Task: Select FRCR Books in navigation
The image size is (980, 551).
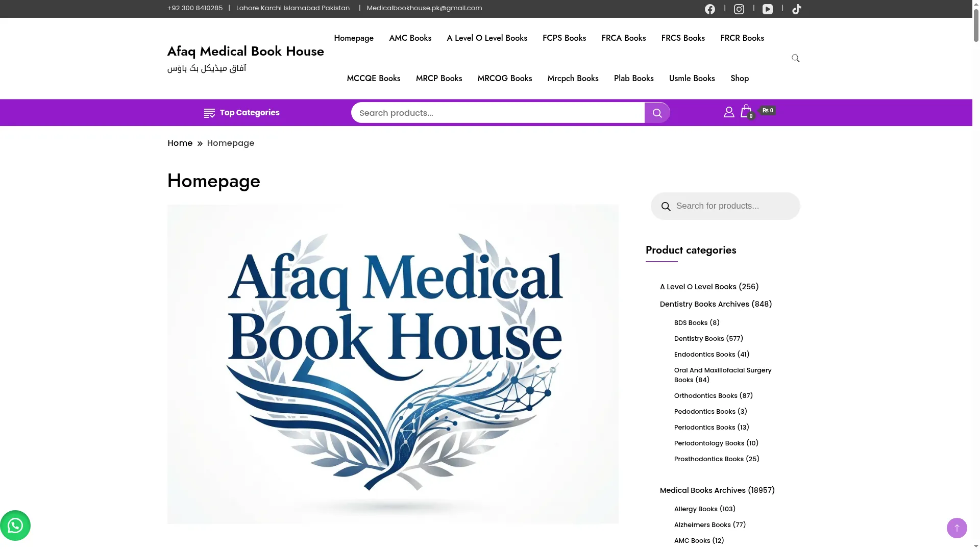Action: click(742, 38)
